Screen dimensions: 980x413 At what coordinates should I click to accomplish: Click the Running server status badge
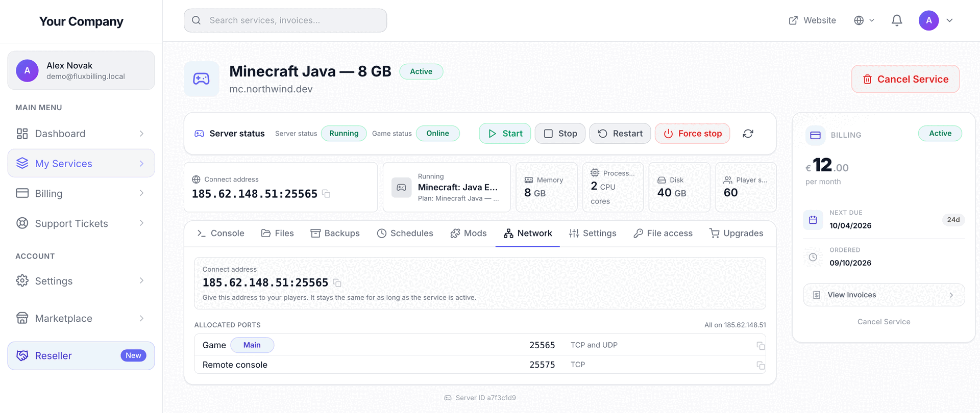pyautogui.click(x=344, y=134)
